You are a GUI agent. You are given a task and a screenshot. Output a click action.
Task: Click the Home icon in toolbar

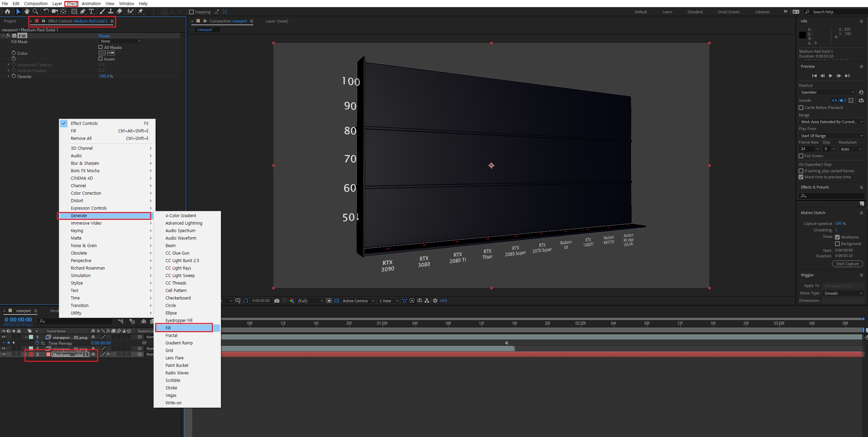tap(7, 12)
